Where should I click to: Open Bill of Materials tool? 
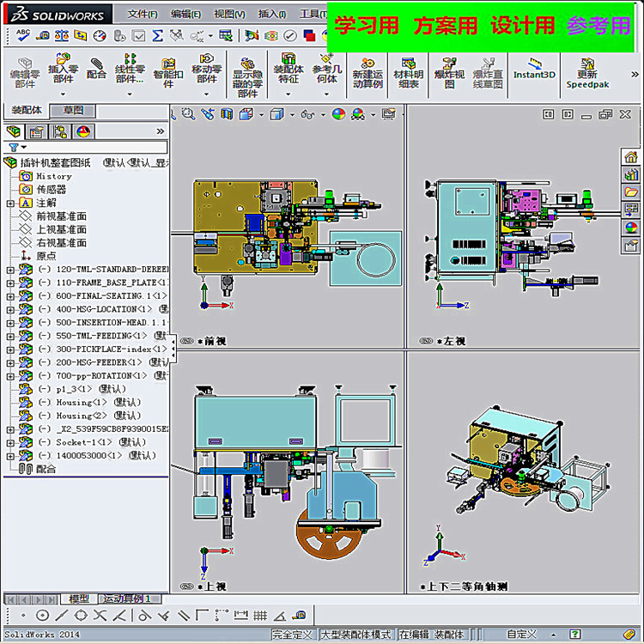(x=408, y=74)
